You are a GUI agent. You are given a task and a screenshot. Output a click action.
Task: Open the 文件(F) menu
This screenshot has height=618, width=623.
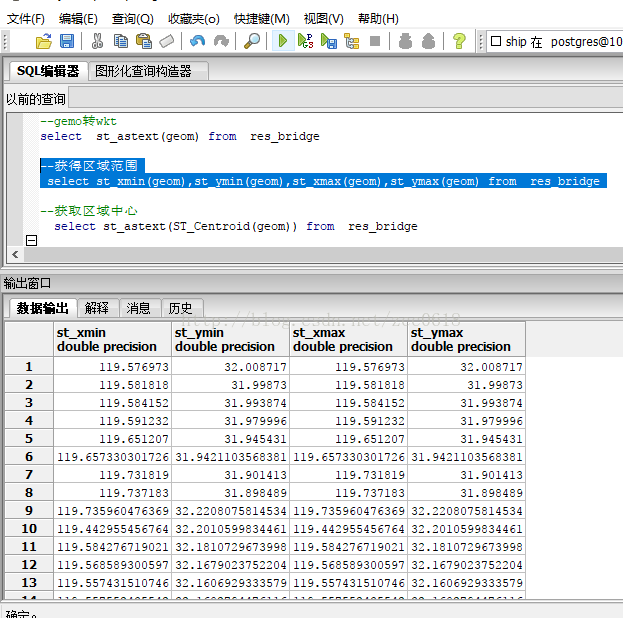pos(26,19)
